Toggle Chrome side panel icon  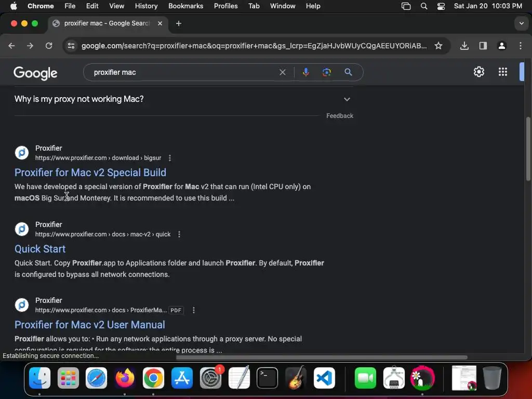tap(483, 46)
